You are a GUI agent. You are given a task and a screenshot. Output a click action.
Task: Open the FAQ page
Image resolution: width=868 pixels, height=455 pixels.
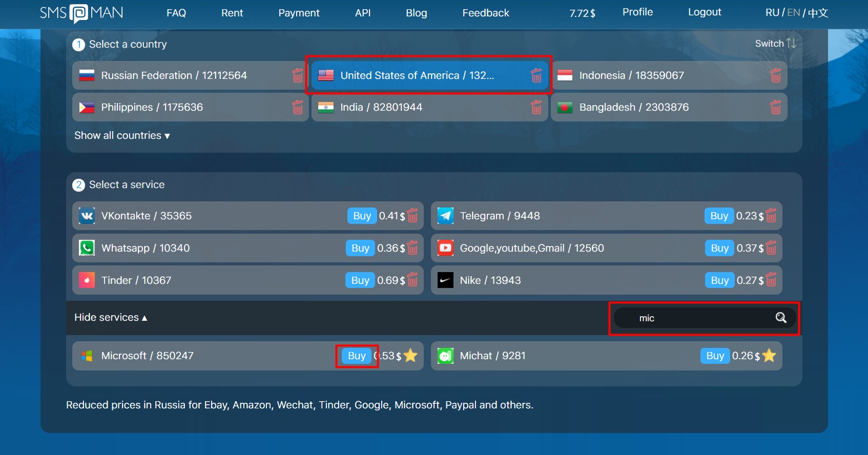click(176, 13)
